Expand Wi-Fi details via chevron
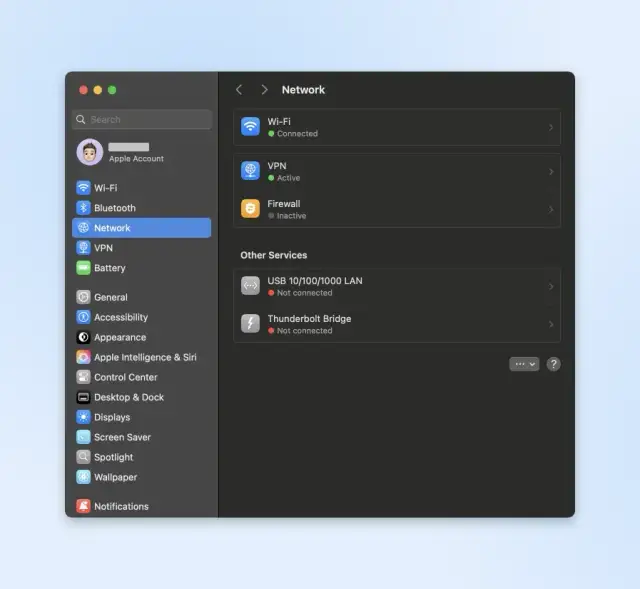640x589 pixels. coord(551,128)
